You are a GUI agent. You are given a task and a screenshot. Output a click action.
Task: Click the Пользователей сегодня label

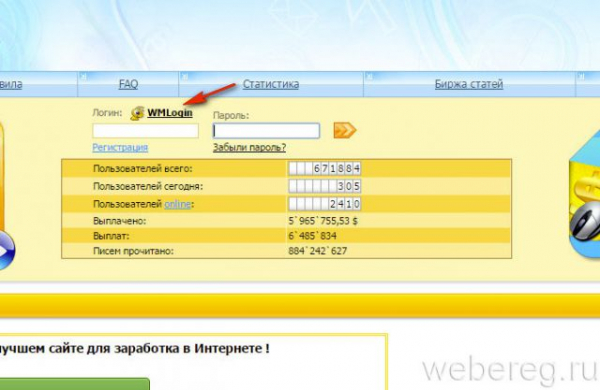(148, 186)
